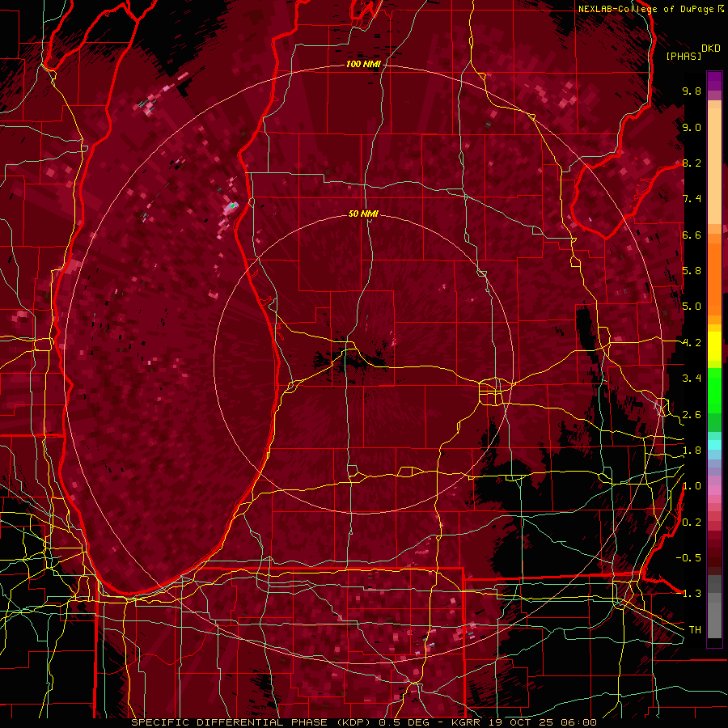Click the 5.8 value on the color scale
728x728 pixels.
692,271
